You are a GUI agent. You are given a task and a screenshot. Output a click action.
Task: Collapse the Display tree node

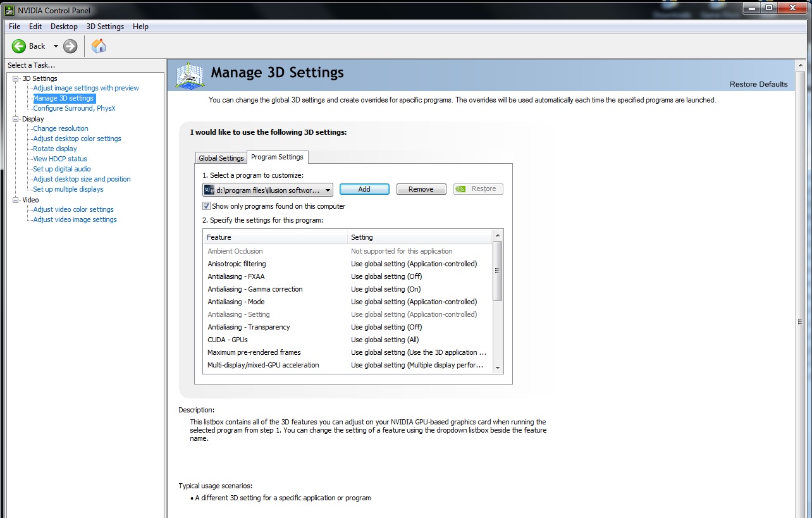[x=16, y=119]
